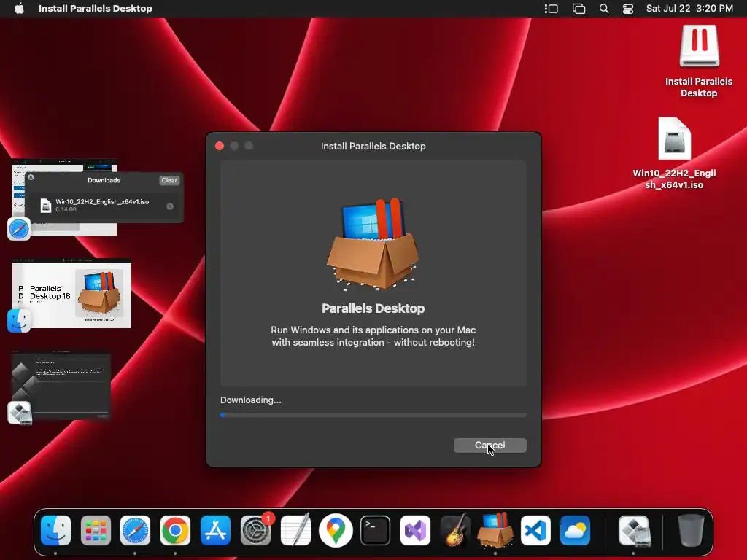The width and height of the screenshot is (747, 560).
Task: Open the Apple menu
Action: (19, 9)
